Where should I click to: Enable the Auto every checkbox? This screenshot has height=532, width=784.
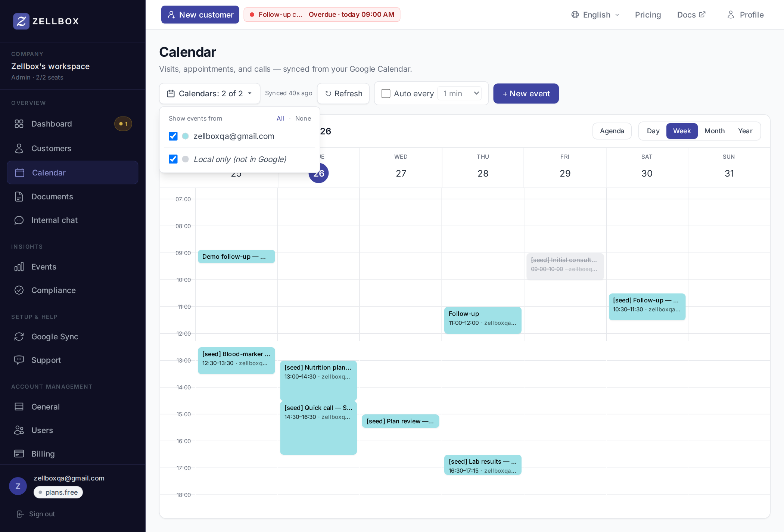[x=386, y=94]
